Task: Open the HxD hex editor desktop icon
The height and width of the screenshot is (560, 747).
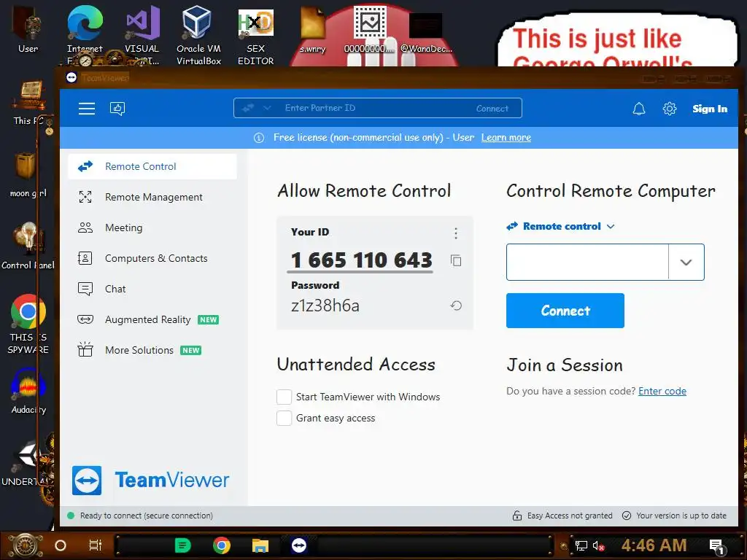Action: pos(256,35)
